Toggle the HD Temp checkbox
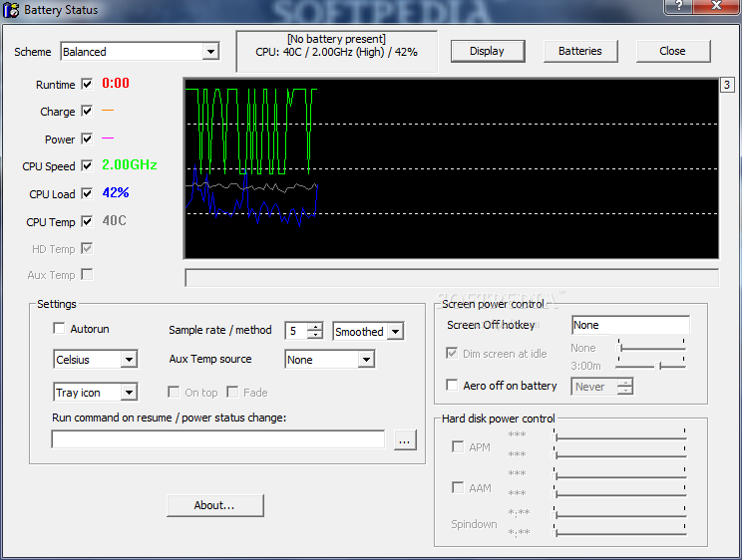Screen dimensions: 742x560 tap(87, 248)
